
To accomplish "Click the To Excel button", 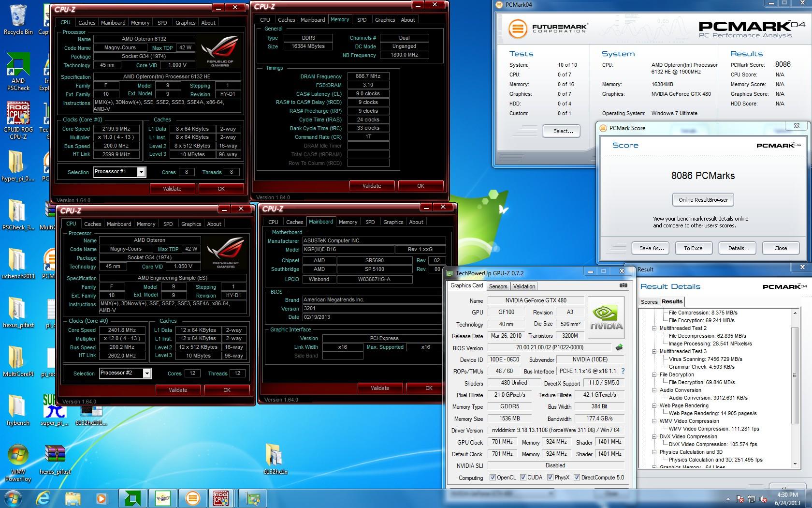I will pyautogui.click(x=694, y=248).
